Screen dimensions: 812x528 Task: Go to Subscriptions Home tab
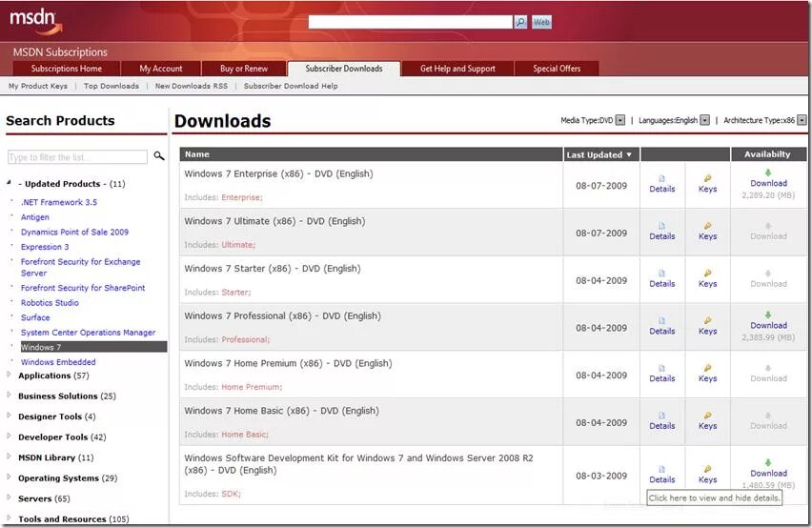(67, 69)
